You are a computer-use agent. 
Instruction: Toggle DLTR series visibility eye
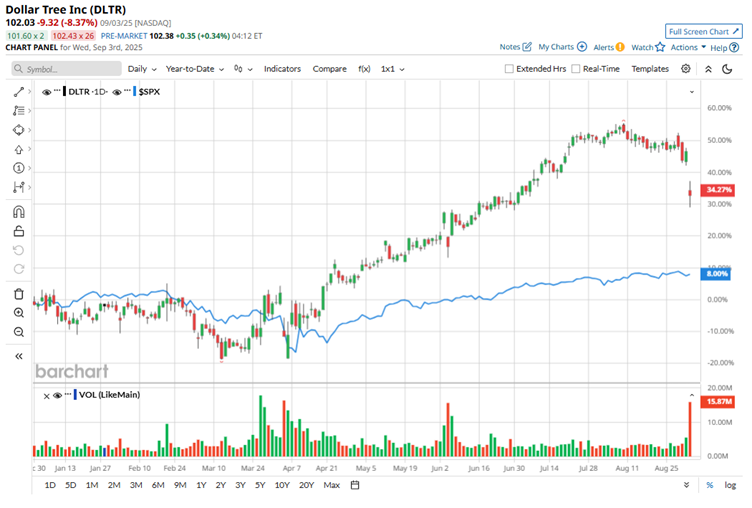click(47, 92)
